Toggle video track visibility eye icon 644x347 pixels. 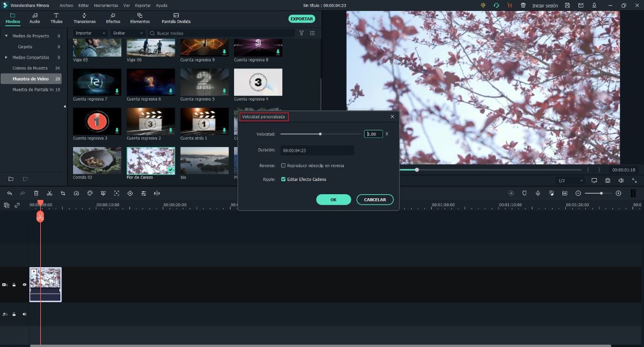[x=24, y=284]
